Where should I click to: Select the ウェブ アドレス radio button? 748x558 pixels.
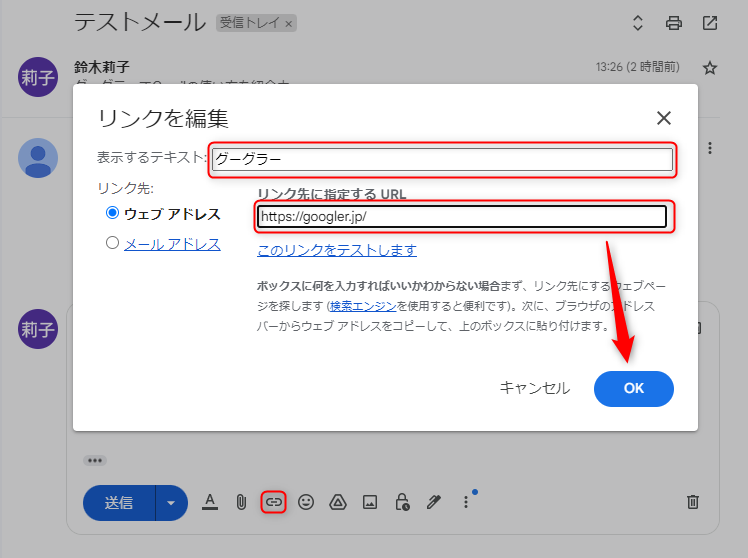pyautogui.click(x=113, y=213)
